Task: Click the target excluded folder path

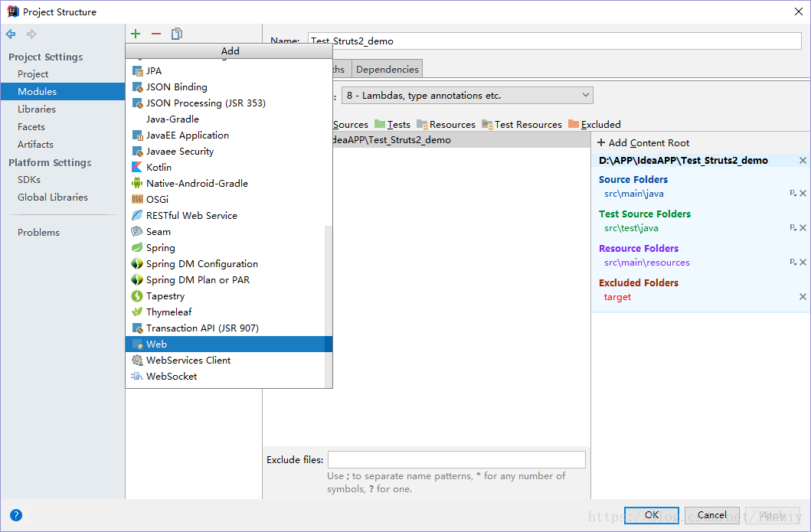Action: [x=617, y=297]
